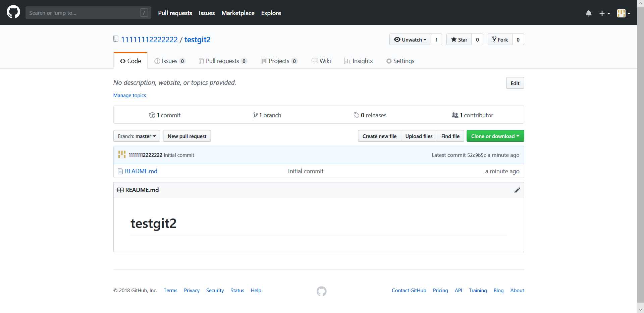The image size is (644, 313).
Task: Open Security in the footer
Action: (215, 291)
